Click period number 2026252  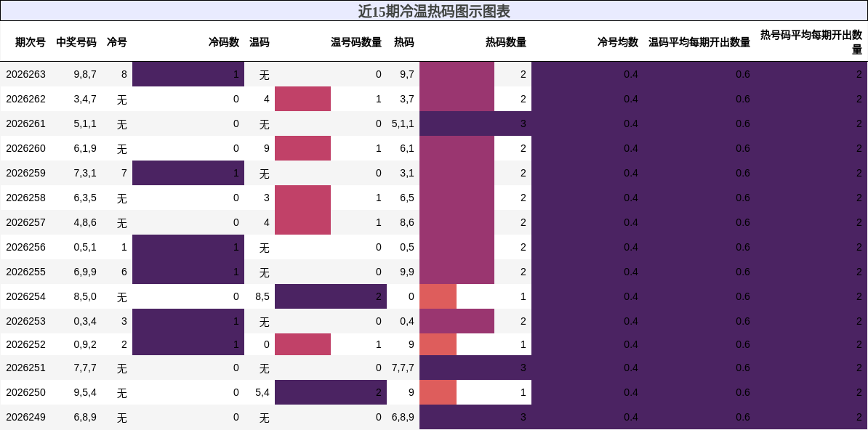point(26,344)
